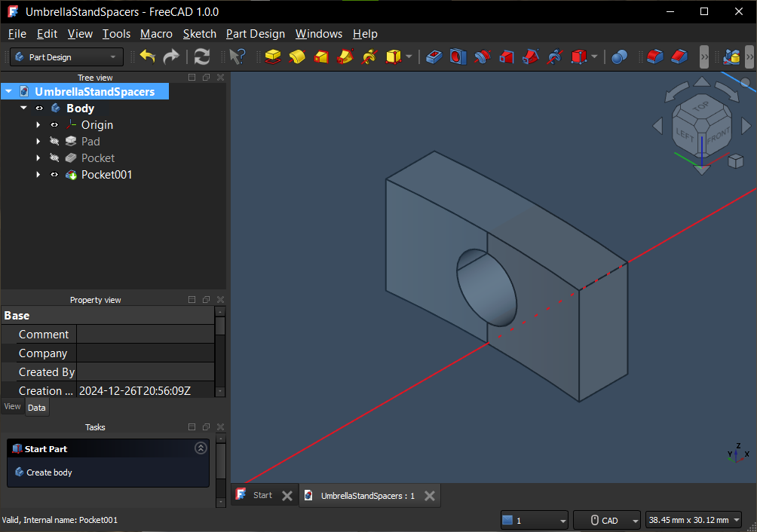Image resolution: width=757 pixels, height=532 pixels.
Task: Collapse the Start Part task box
Action: [201, 448]
